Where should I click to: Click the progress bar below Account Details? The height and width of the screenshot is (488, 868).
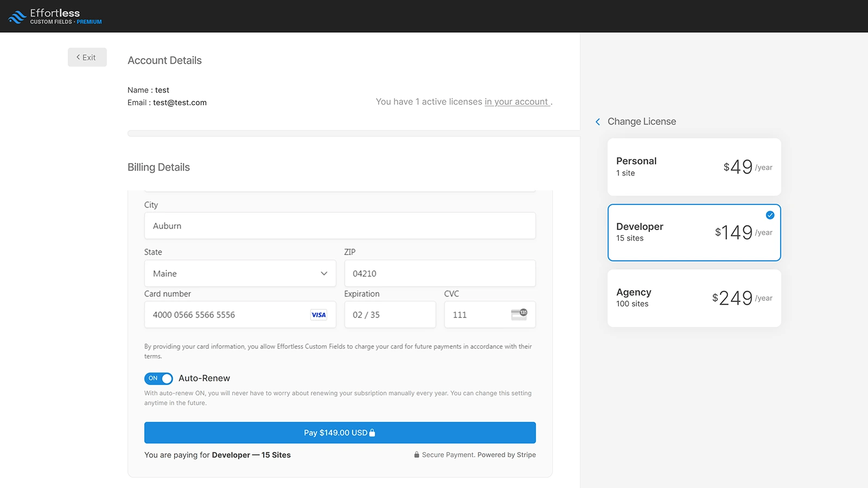(353, 132)
